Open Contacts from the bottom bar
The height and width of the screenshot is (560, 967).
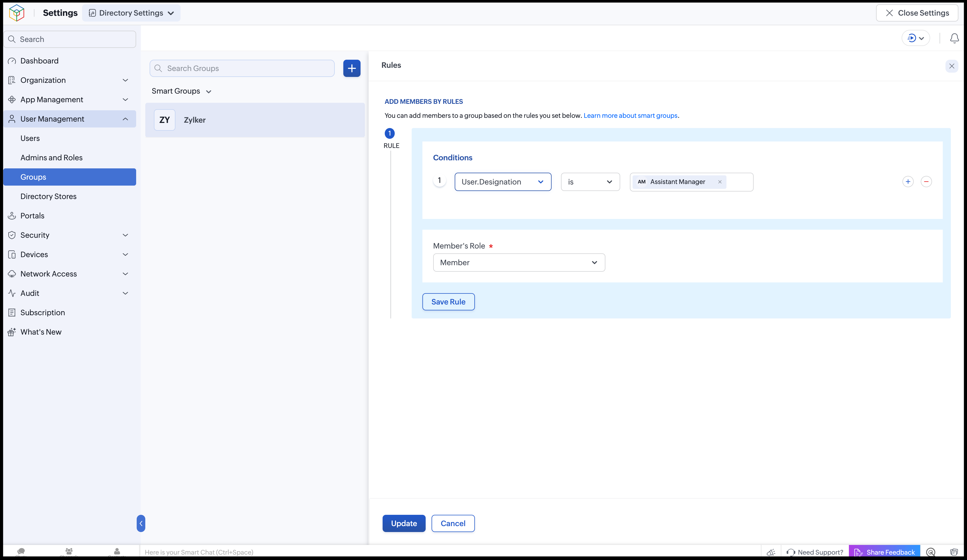117,552
